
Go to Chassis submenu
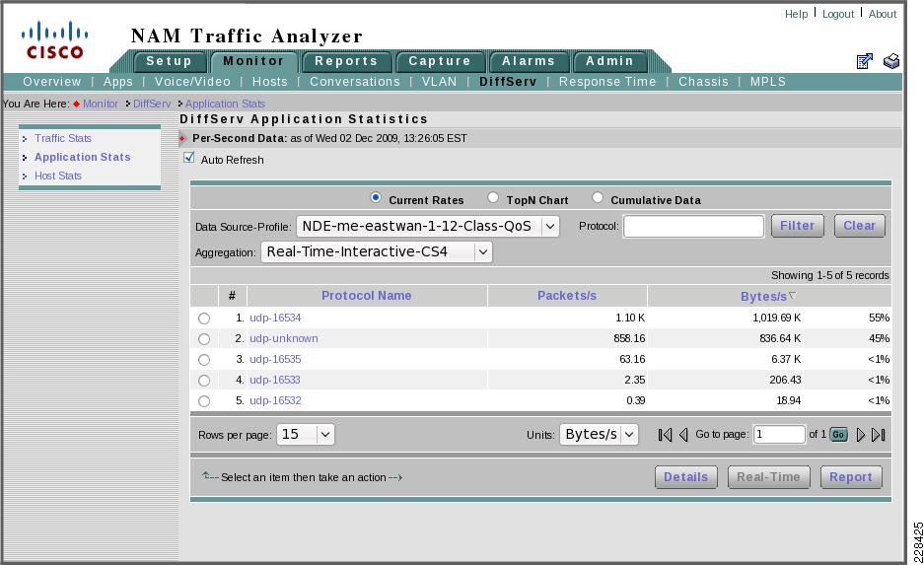click(704, 82)
